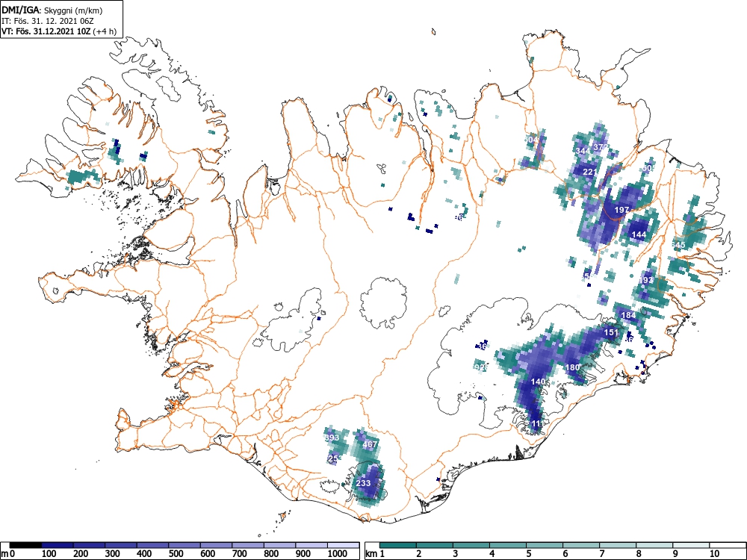Click the 'm 0' legend start label

pos(8,554)
